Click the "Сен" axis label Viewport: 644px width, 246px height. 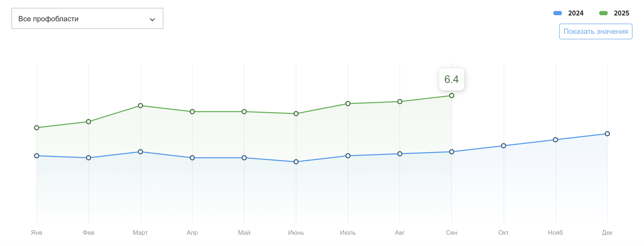click(452, 233)
